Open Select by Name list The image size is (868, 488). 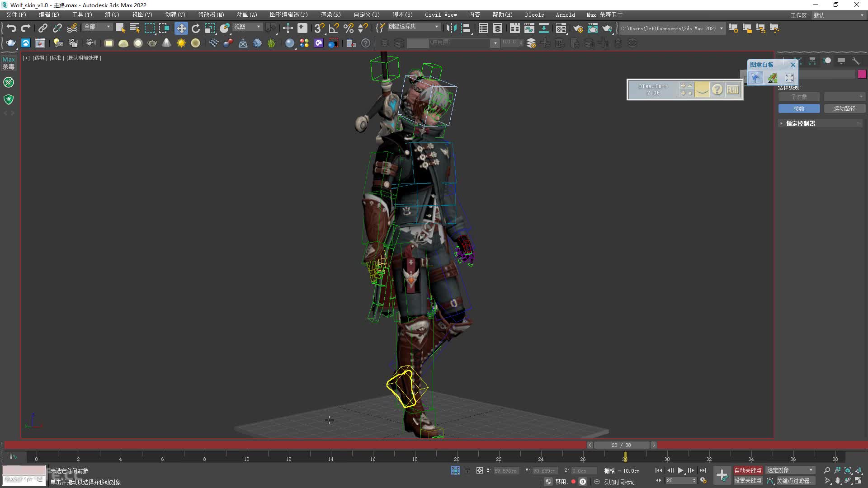(x=135, y=28)
